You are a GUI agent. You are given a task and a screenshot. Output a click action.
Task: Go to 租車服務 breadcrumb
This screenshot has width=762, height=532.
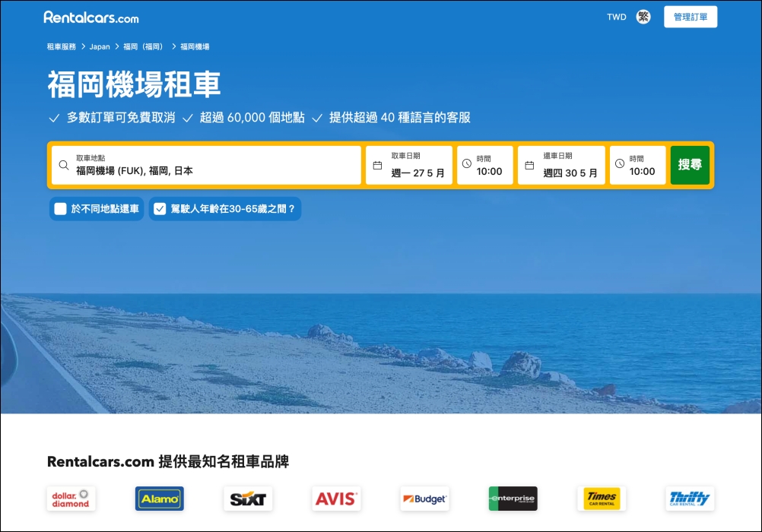pyautogui.click(x=62, y=46)
